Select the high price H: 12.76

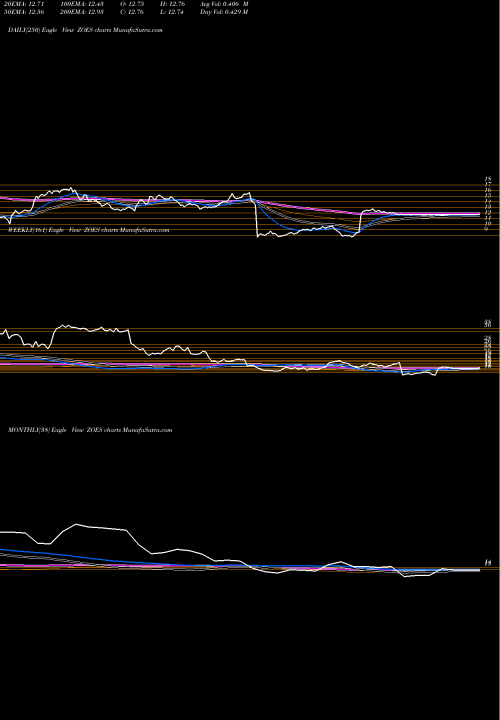coord(172,4)
